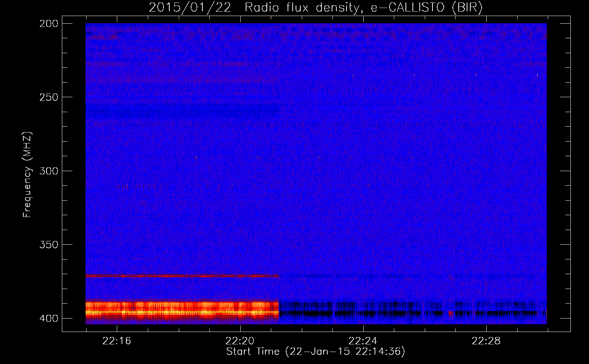Click the 22:20 time tick label
Image resolution: width=589 pixels, height=364 pixels.
point(240,341)
